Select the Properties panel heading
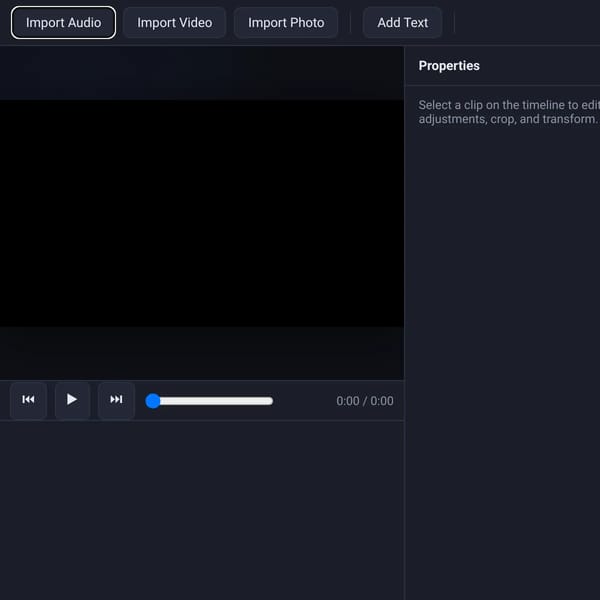 tap(449, 66)
